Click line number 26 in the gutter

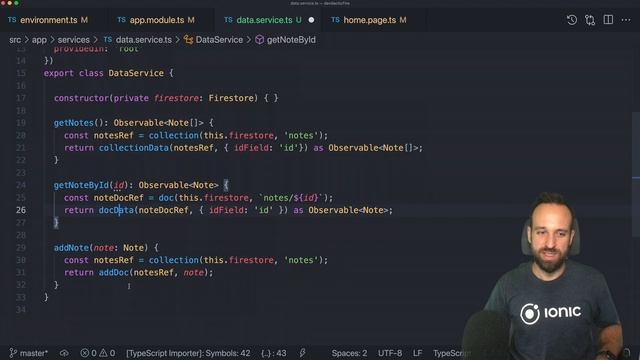point(21,210)
